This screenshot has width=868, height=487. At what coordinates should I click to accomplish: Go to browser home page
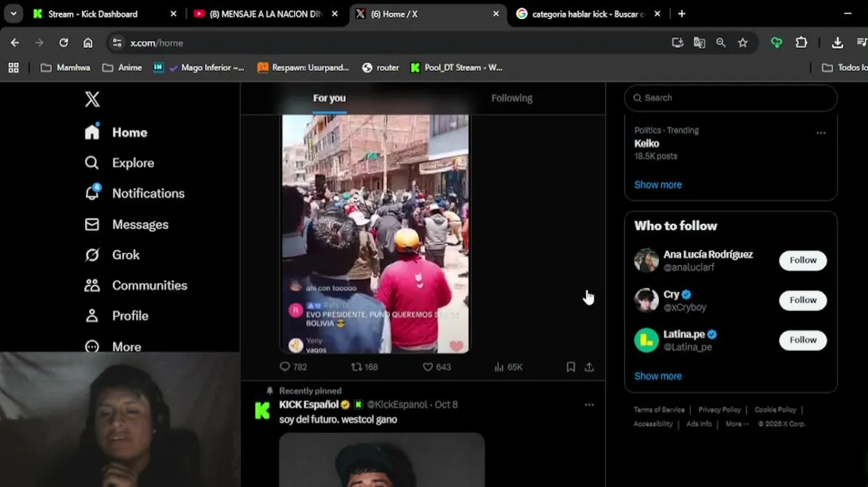coord(88,43)
